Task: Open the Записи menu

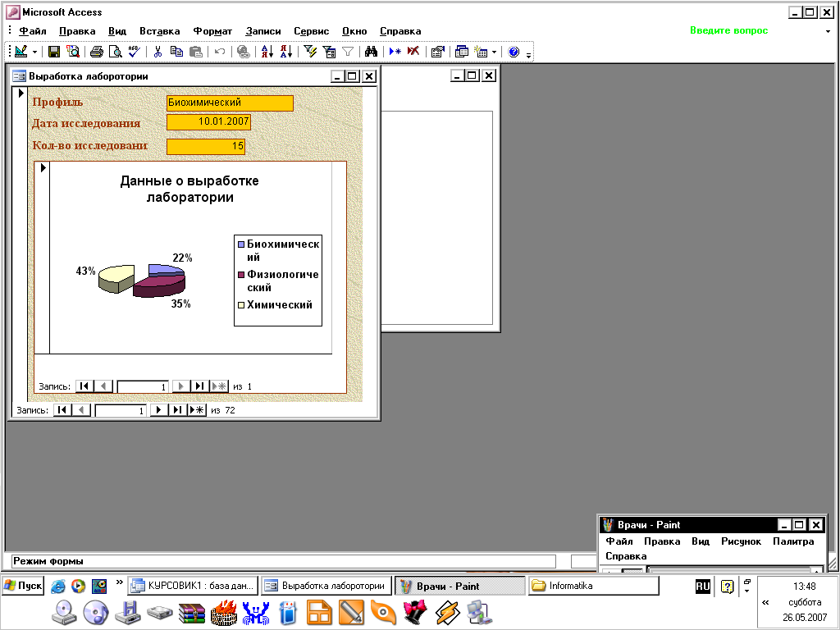Action: coord(263,31)
